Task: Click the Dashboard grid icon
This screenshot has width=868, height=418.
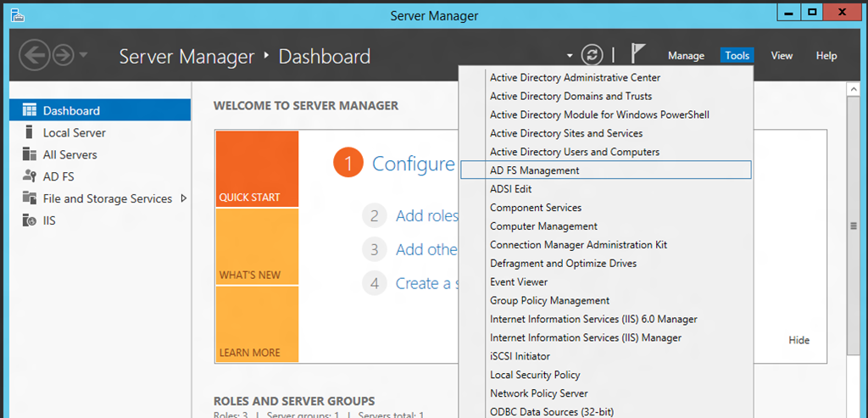Action: (29, 110)
